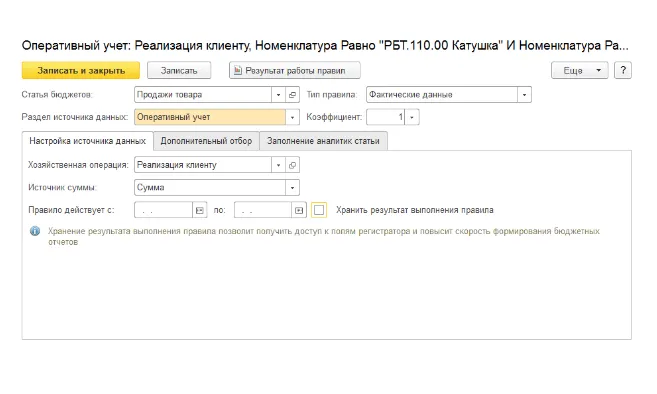Open calendar for the start date

200,210
